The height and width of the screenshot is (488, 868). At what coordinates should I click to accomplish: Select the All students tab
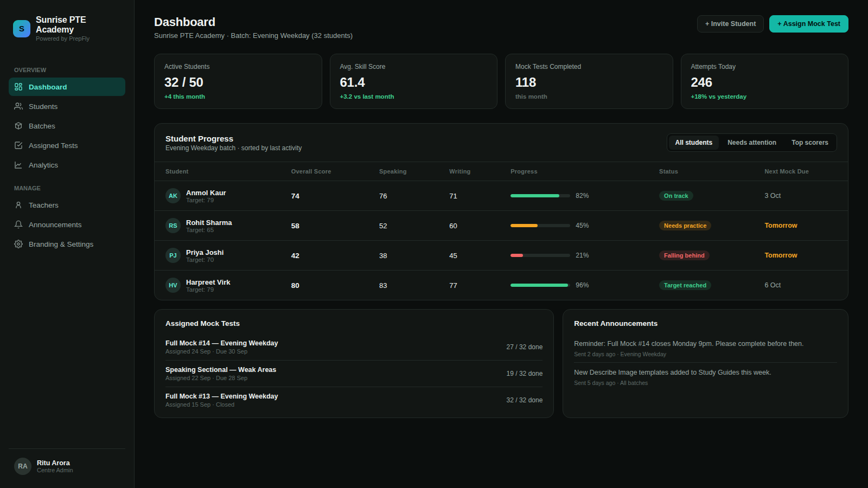coord(693,143)
